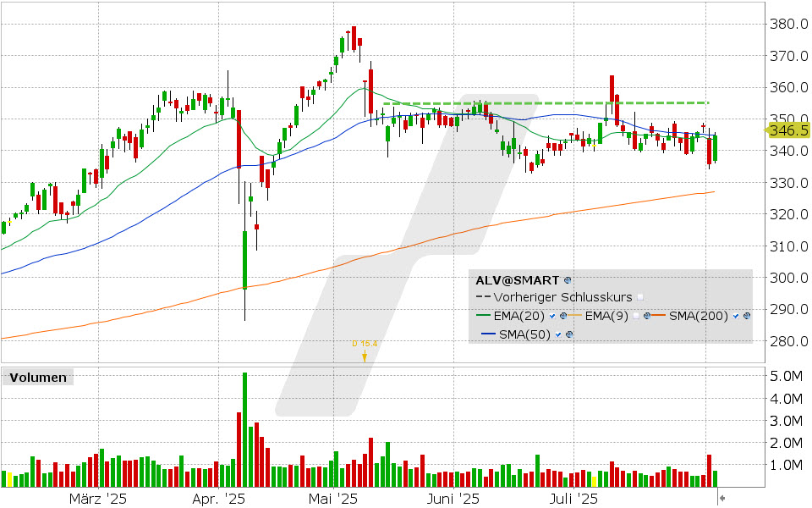Viewport: 812px width, 508px height.
Task: Enable the EMA(9) visibility checkbox
Action: tap(636, 316)
